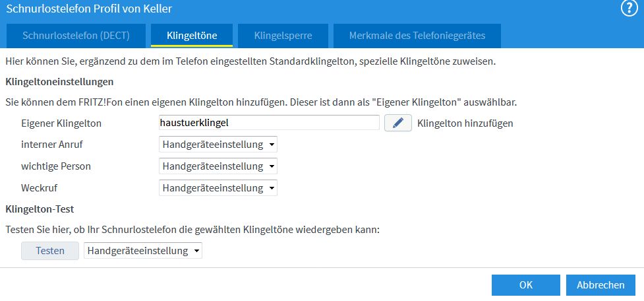
Task: Click the Weckruf label text
Action: tap(40, 188)
